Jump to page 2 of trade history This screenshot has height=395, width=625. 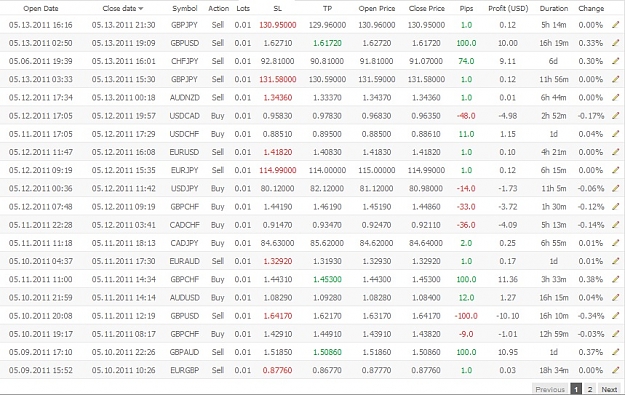pos(590,389)
